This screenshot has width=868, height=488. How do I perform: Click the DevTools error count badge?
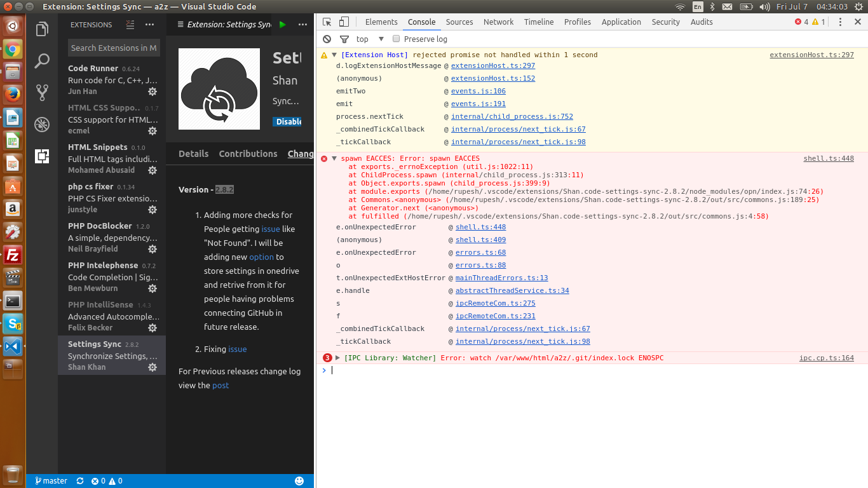[x=802, y=22]
